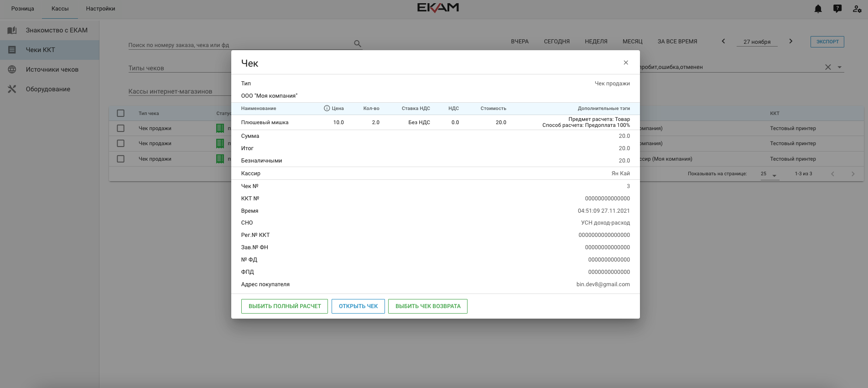
Task: Open the Настройки tab
Action: click(x=100, y=9)
